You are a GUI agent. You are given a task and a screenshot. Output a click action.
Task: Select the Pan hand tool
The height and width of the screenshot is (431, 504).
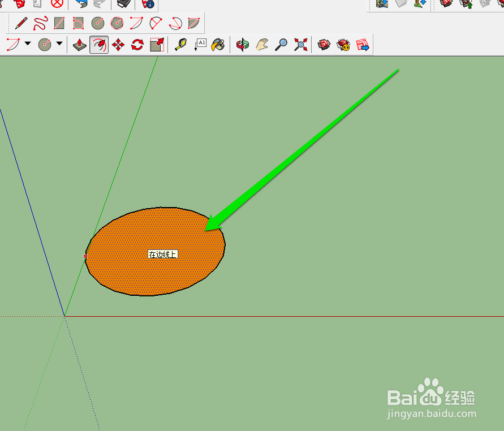(x=262, y=45)
